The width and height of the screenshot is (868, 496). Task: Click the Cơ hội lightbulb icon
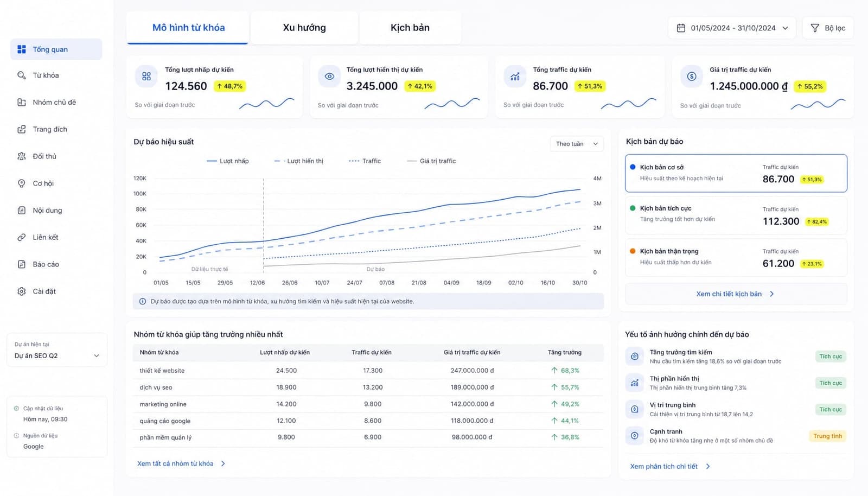pyautogui.click(x=22, y=183)
